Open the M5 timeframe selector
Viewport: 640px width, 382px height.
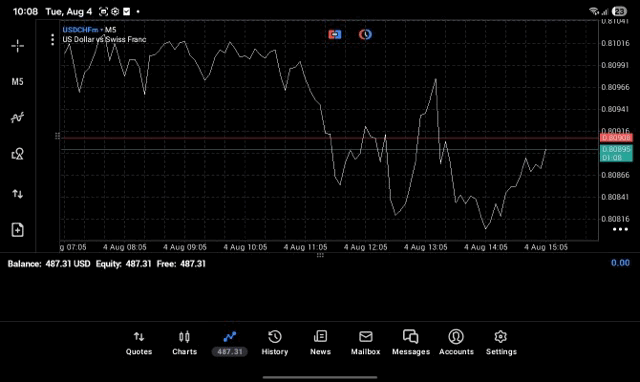[x=18, y=82]
